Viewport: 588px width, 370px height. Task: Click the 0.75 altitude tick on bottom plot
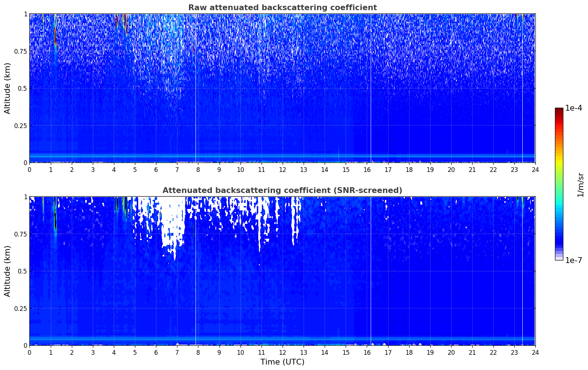pos(21,234)
